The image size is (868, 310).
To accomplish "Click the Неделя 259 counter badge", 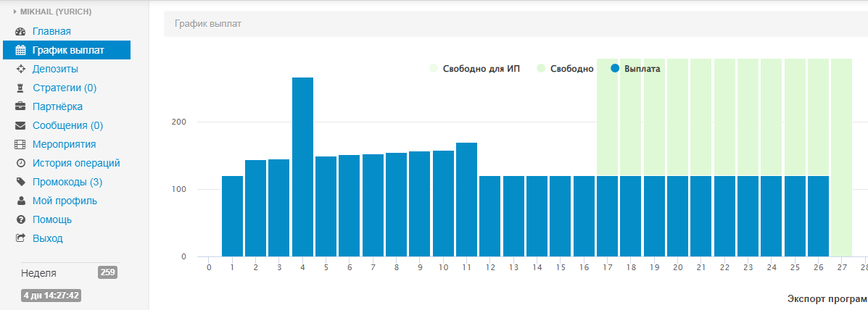I will 107,272.
